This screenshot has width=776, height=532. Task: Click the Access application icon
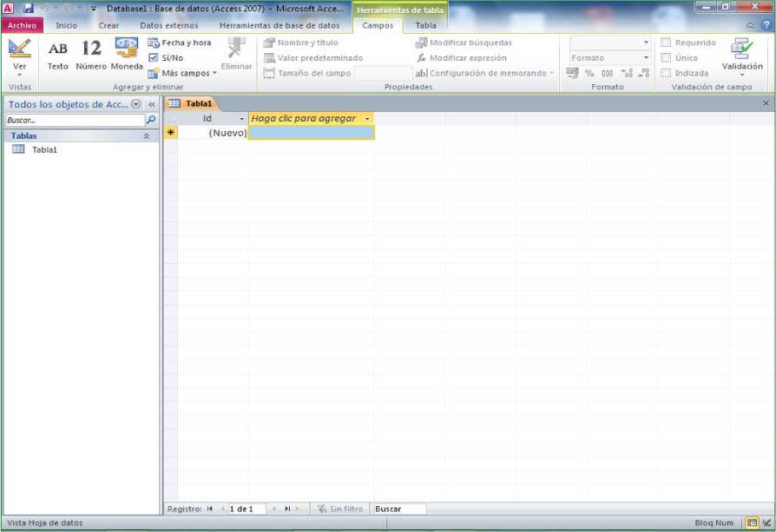[x=8, y=9]
